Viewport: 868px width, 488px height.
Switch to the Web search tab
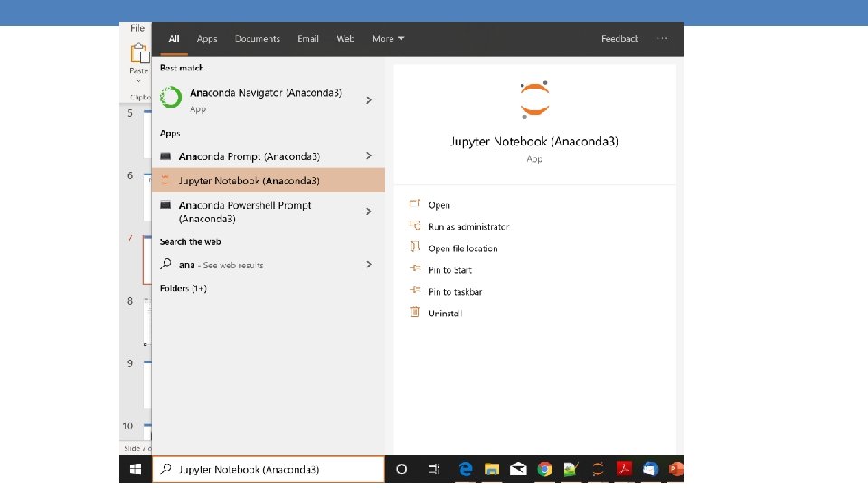[345, 39]
